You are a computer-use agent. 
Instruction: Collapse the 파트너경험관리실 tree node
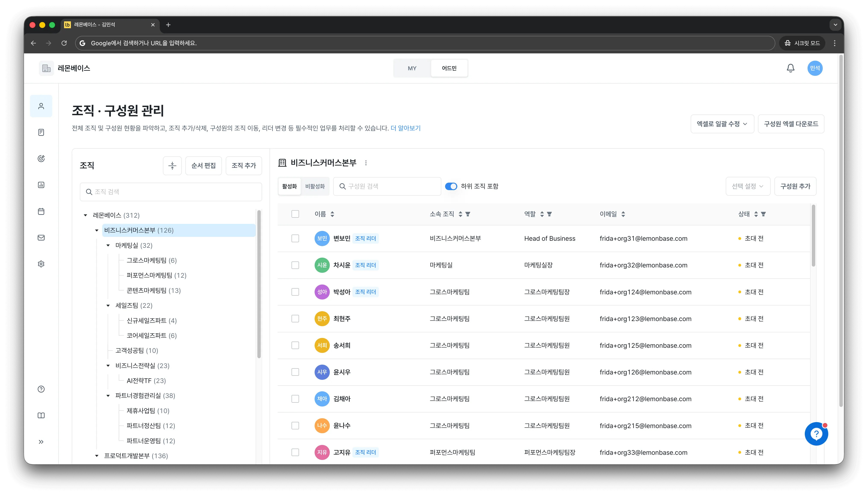tap(108, 396)
